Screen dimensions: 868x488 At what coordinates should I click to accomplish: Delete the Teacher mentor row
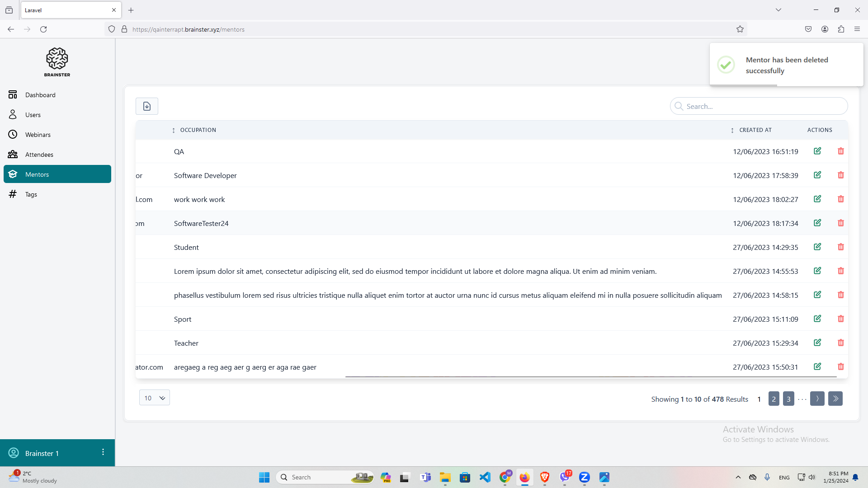click(x=840, y=343)
